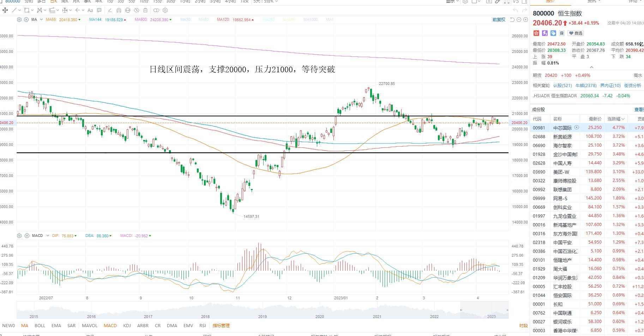Switch to the RSI indicator tab

coord(203,326)
